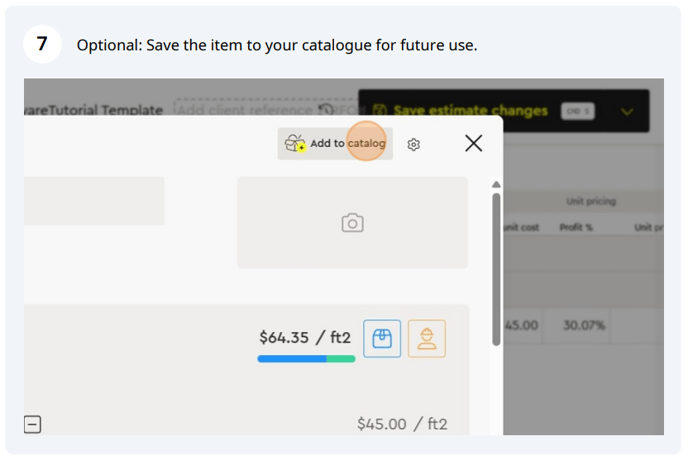Click the Unit pricing column group header
This screenshot has width=688, height=460.
591,201
